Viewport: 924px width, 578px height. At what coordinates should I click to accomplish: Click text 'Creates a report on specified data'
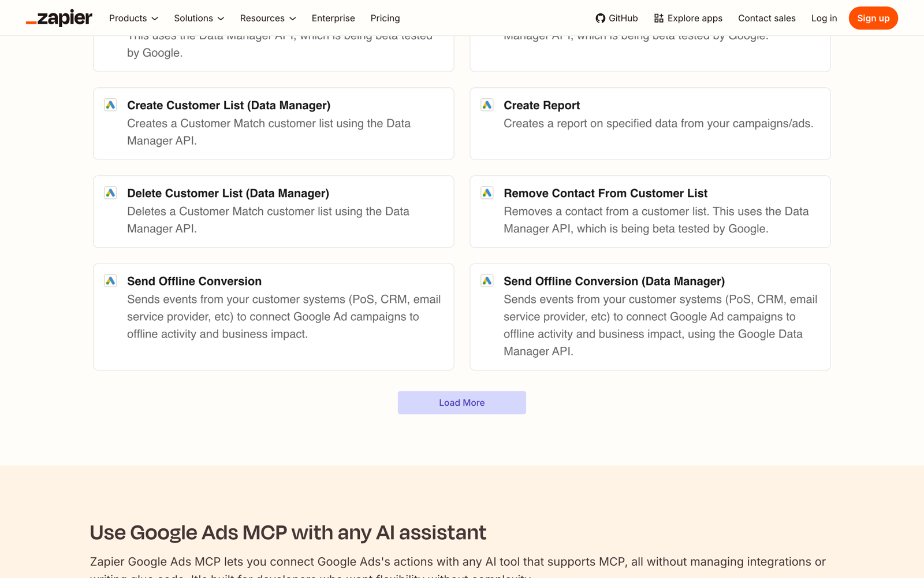pos(658,123)
